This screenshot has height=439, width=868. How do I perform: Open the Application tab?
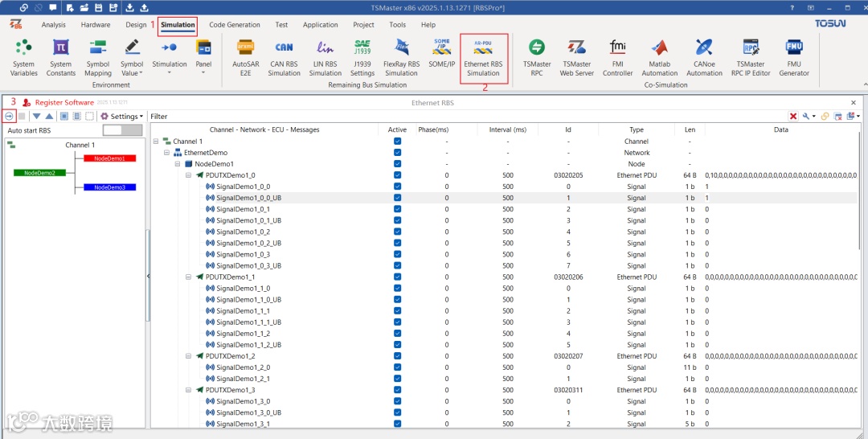320,25
